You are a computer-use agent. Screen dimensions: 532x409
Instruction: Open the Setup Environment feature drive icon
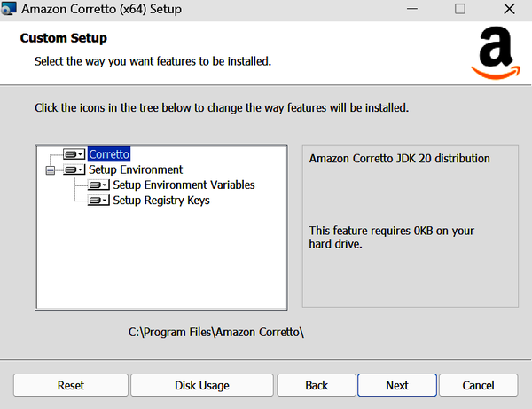click(74, 169)
